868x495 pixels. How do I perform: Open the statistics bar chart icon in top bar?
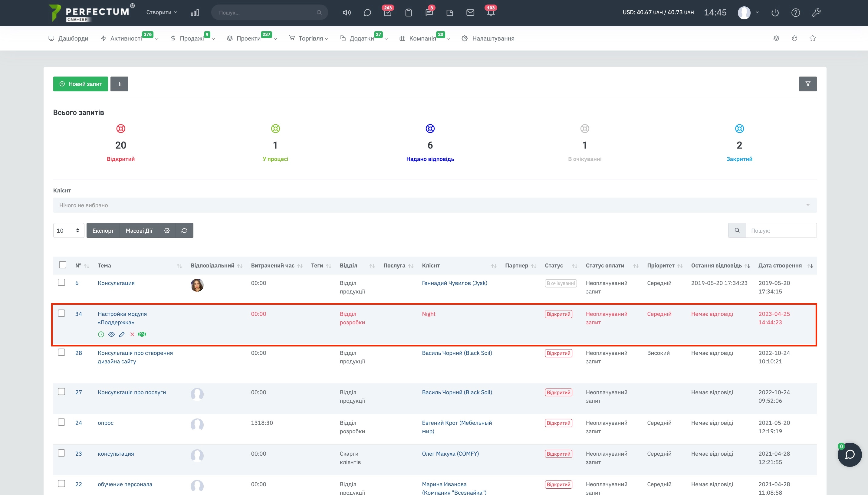195,13
